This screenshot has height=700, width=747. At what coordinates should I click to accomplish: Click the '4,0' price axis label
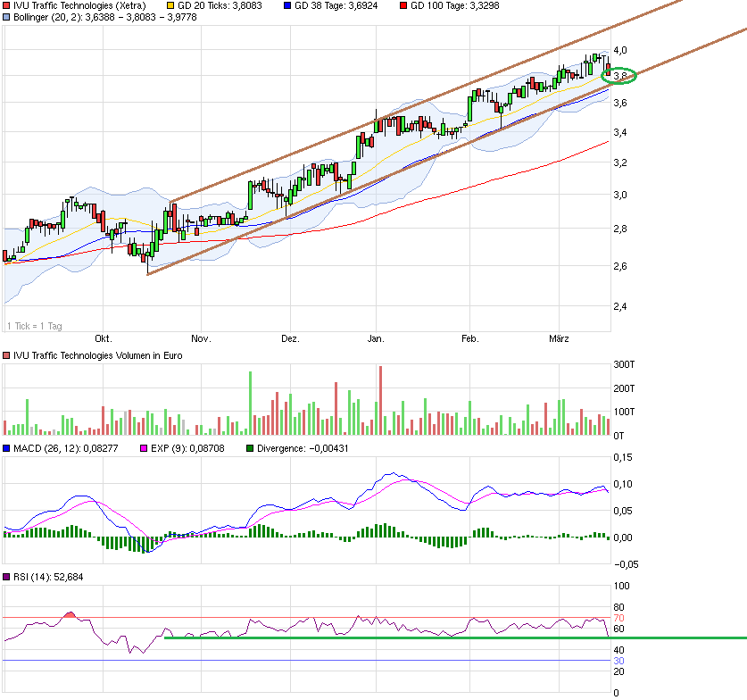(x=620, y=50)
